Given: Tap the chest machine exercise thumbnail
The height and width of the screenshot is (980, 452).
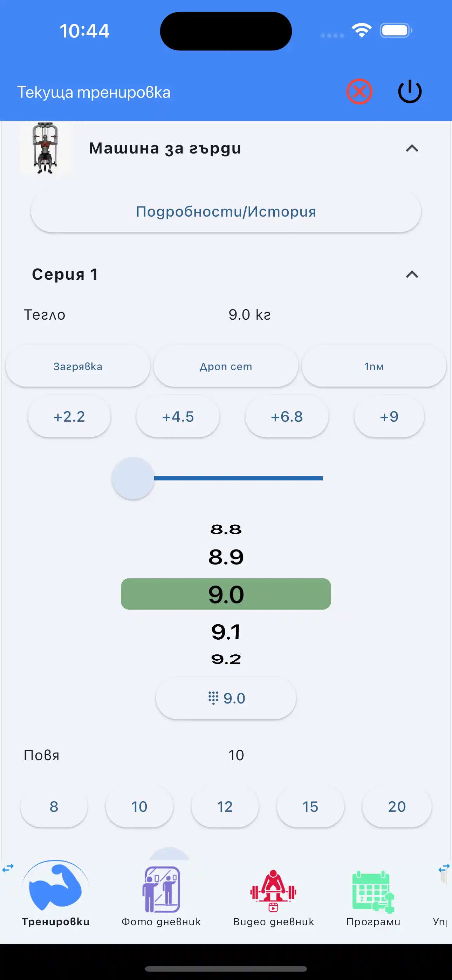Looking at the screenshot, I should [45, 148].
